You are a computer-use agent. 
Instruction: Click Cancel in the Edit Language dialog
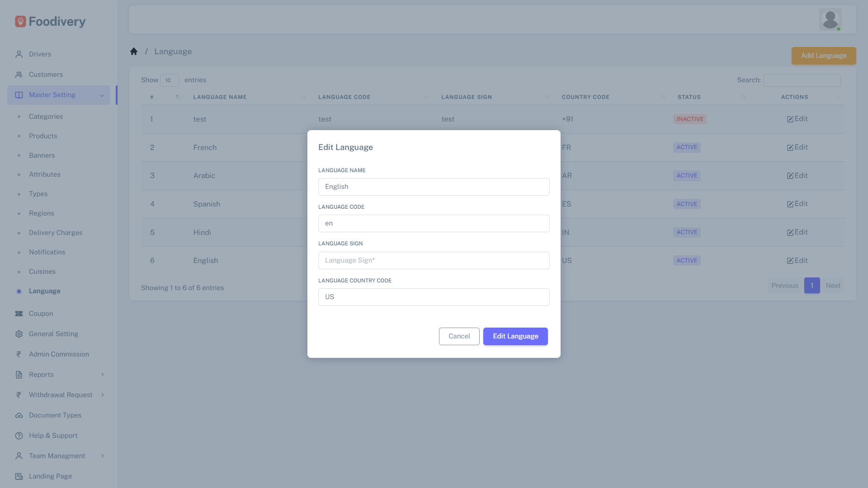click(x=459, y=336)
